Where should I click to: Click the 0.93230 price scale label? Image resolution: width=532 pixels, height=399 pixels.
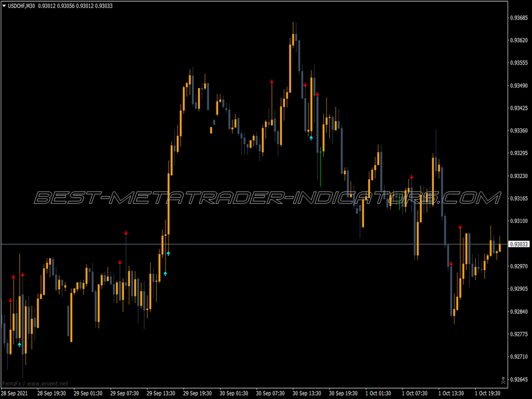tap(519, 176)
